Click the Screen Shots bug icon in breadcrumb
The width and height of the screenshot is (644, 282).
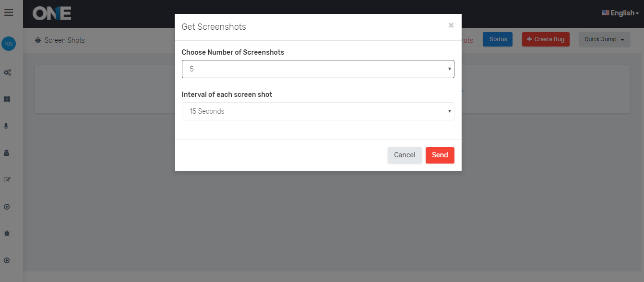[38, 40]
